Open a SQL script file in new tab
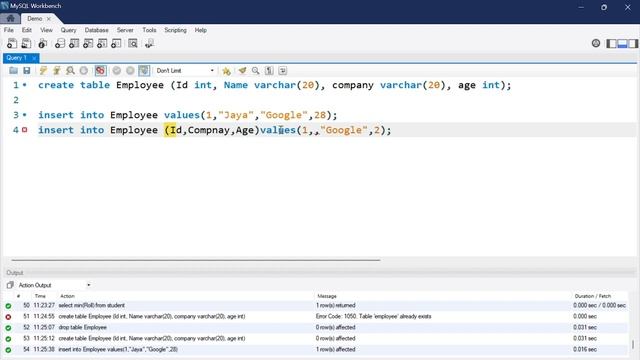Screen dimensions: 640x360 pyautogui.click(x=26, y=43)
